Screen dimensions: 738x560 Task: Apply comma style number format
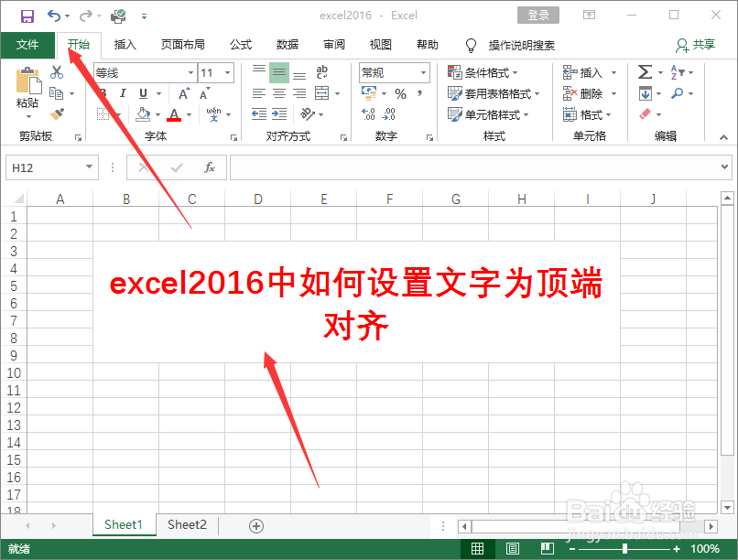click(x=419, y=93)
